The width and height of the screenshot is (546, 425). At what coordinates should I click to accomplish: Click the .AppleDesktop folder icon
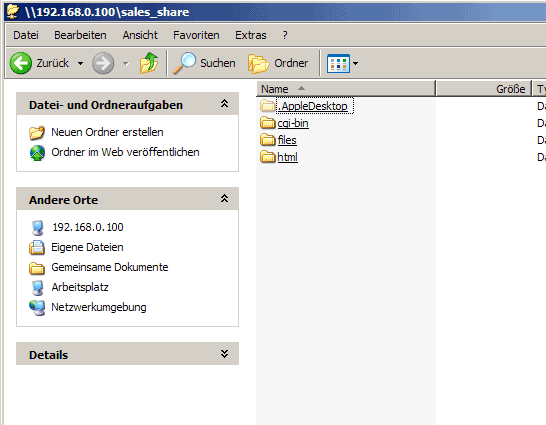point(267,106)
